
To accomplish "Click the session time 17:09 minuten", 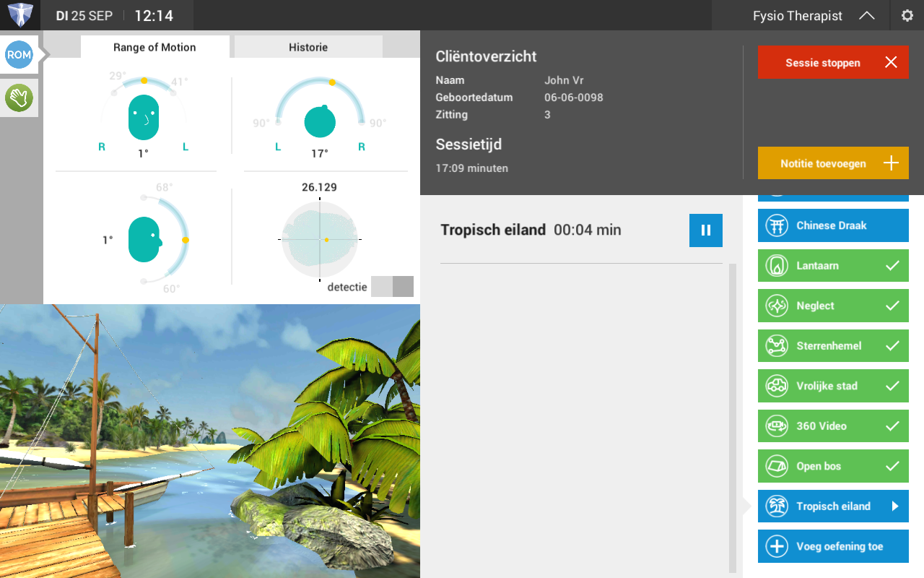I will coord(472,168).
